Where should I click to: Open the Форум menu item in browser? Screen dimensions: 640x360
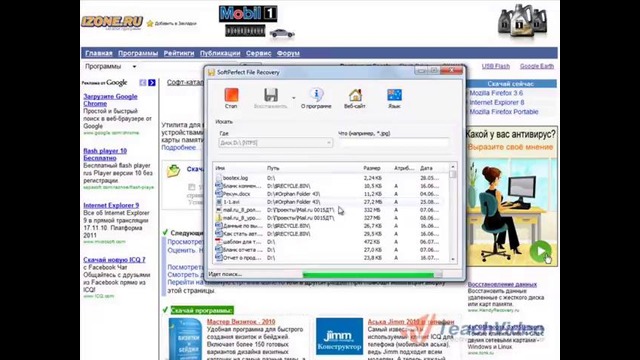(x=288, y=53)
